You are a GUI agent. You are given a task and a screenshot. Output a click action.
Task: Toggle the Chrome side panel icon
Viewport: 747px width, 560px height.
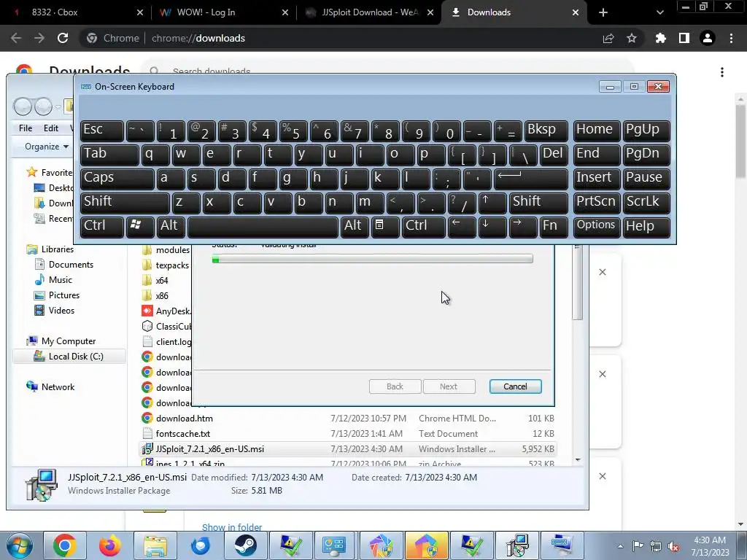684,38
